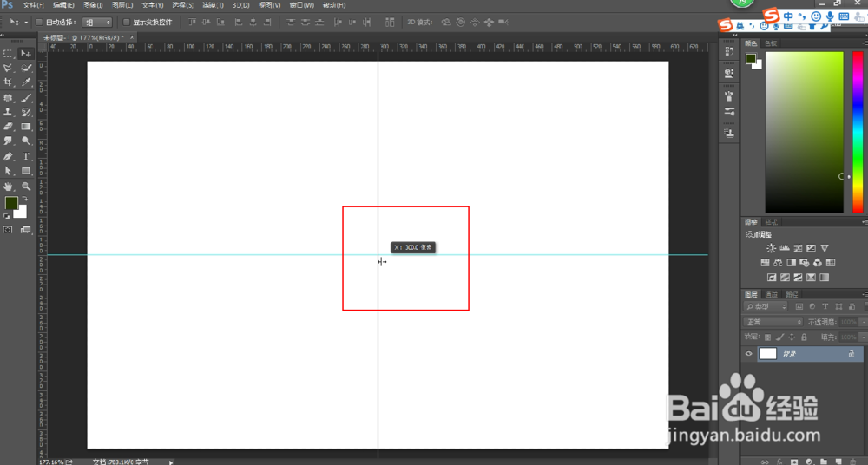Select the Healing Brush tool
Viewport: 868px width, 465px height.
(x=9, y=98)
